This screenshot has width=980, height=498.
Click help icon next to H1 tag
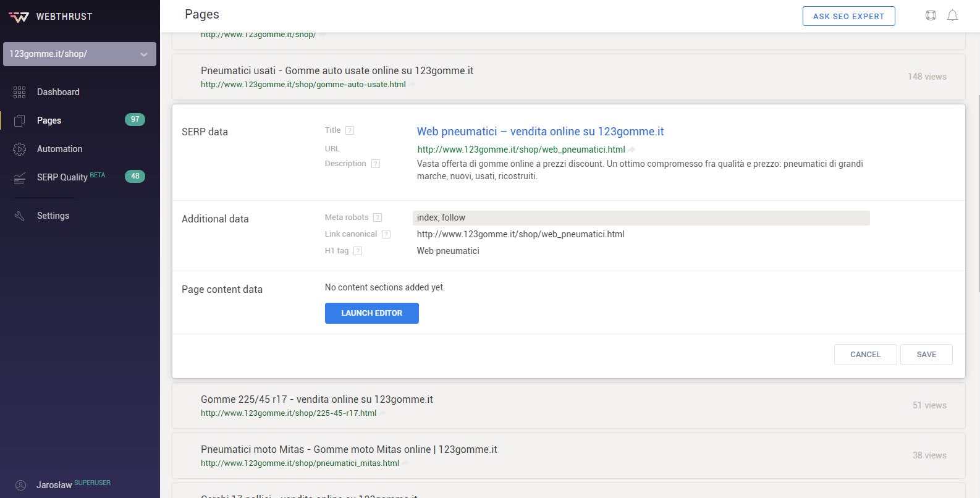358,251
